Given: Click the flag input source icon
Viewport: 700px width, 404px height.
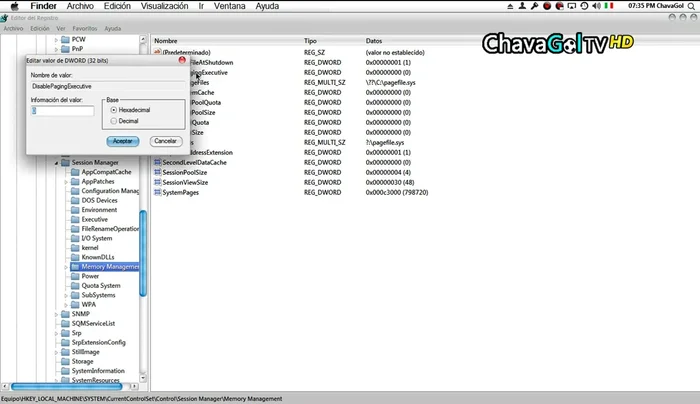Looking at the screenshot, I should 609,6.
